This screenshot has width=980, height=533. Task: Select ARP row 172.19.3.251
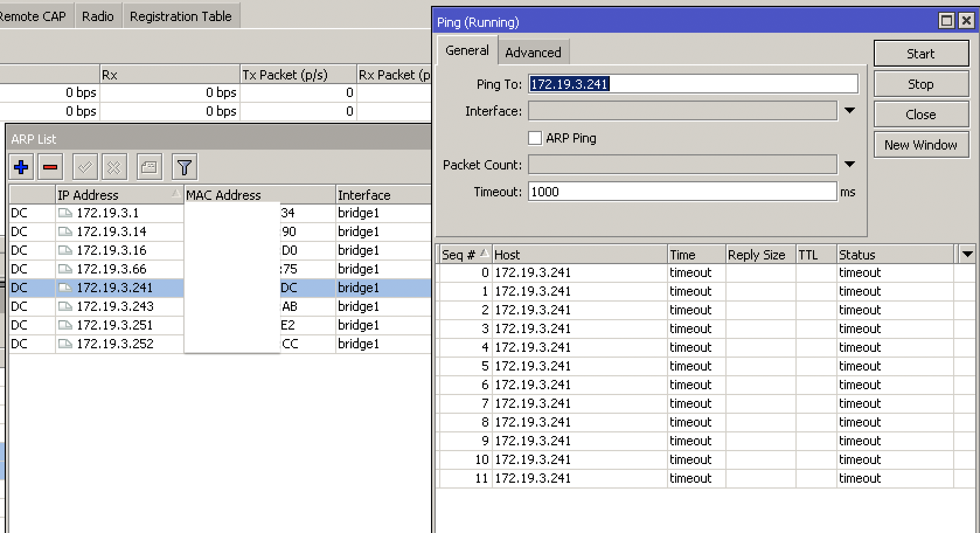pos(220,325)
